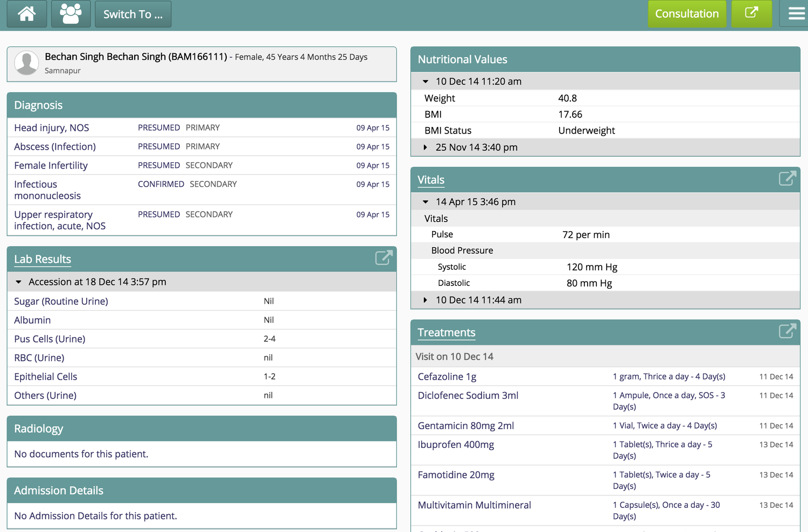This screenshot has height=532, width=808.
Task: Open Vitals expanded view icon
Action: [787, 178]
